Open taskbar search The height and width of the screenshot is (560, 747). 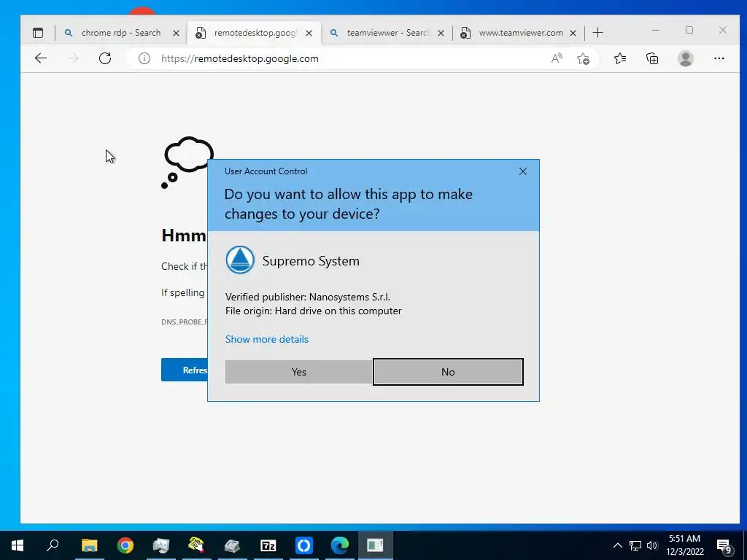tap(53, 545)
